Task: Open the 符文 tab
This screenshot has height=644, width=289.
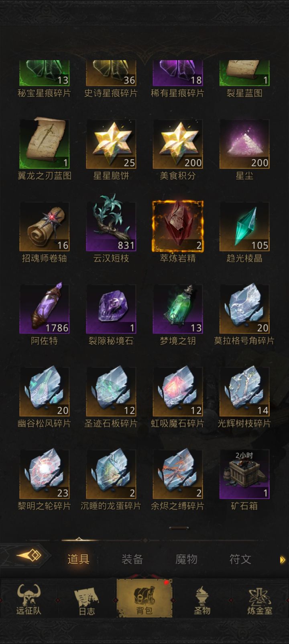Action: [240, 559]
